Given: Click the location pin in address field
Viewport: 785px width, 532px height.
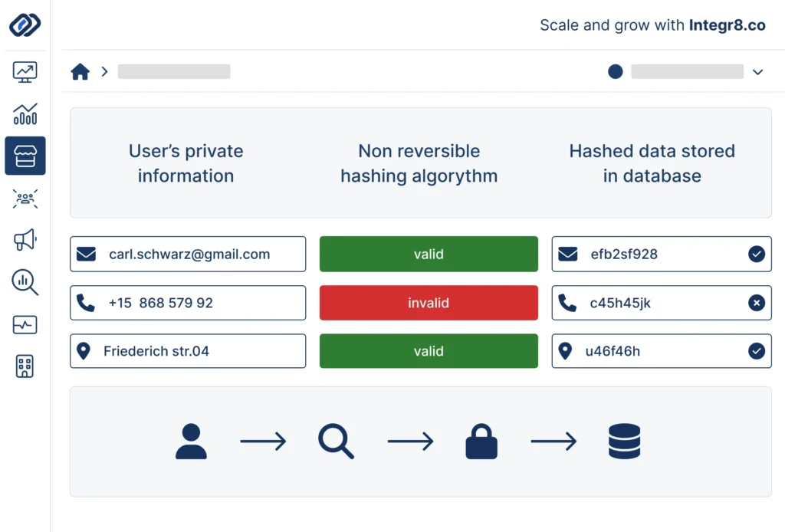Looking at the screenshot, I should [84, 351].
